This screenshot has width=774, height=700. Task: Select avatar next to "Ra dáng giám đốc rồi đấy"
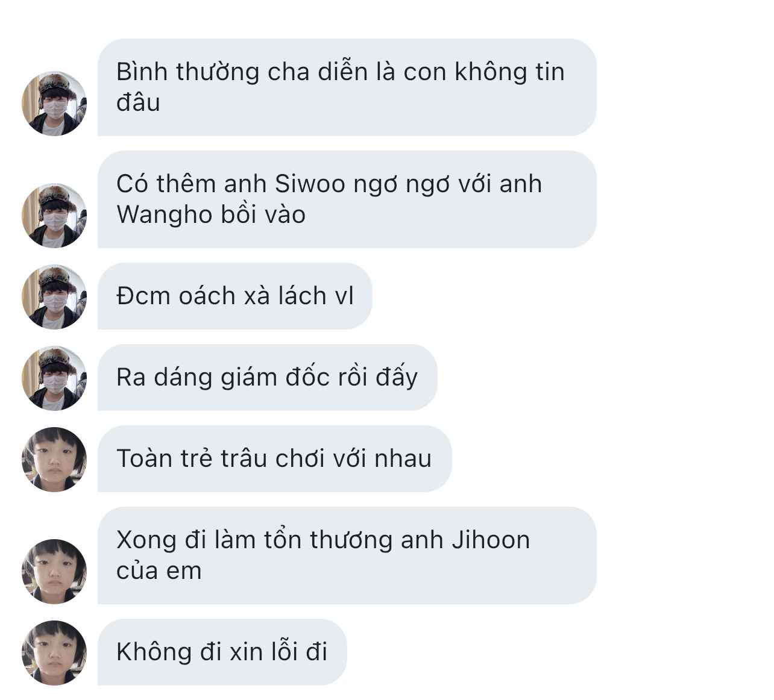click(54, 378)
